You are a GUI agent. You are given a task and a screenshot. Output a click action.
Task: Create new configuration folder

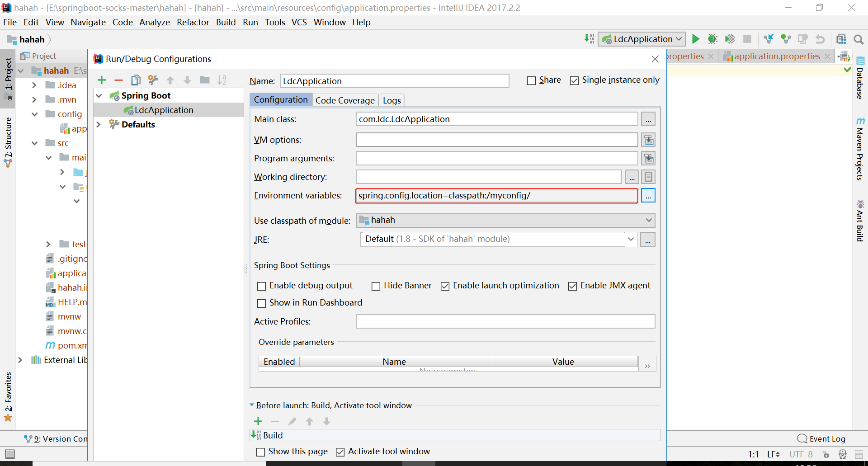tap(205, 80)
